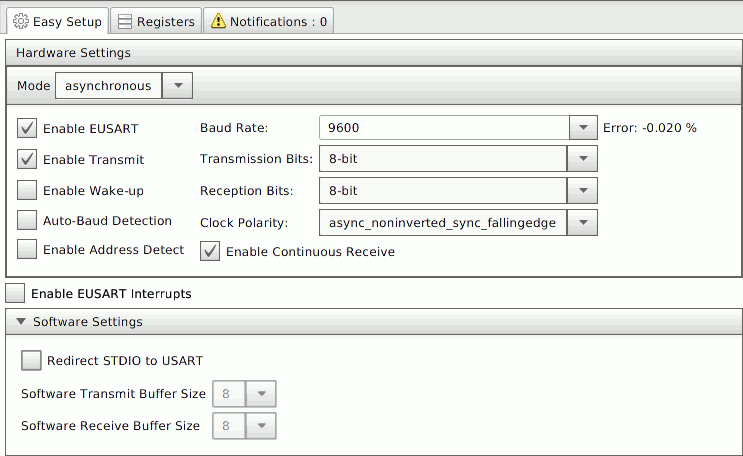743x456 pixels.
Task: Open Reception Bits dropdown
Action: pyautogui.click(x=582, y=190)
